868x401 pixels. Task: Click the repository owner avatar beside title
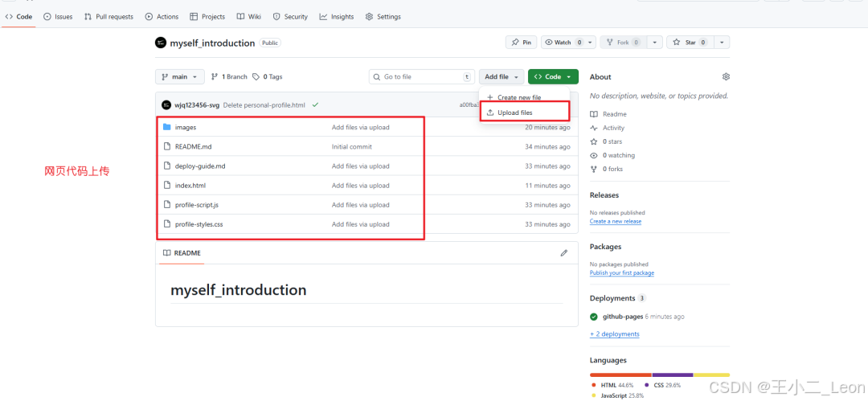[161, 43]
